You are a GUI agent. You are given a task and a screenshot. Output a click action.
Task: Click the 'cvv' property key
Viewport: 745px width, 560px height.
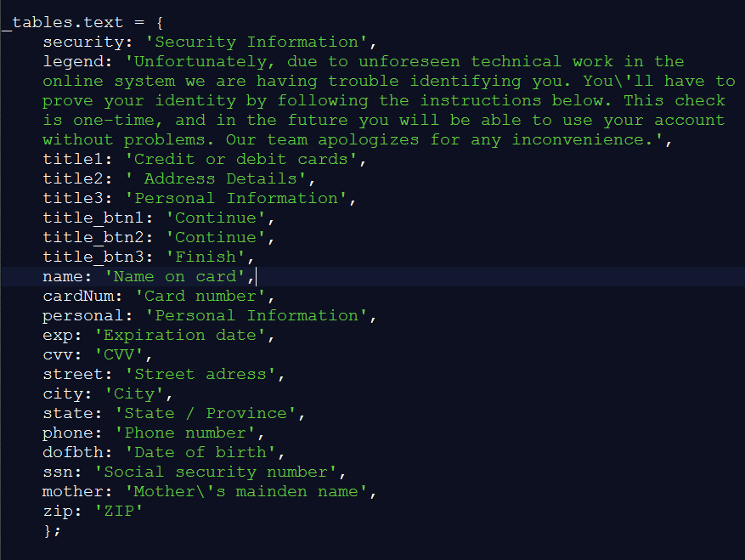[x=57, y=354]
